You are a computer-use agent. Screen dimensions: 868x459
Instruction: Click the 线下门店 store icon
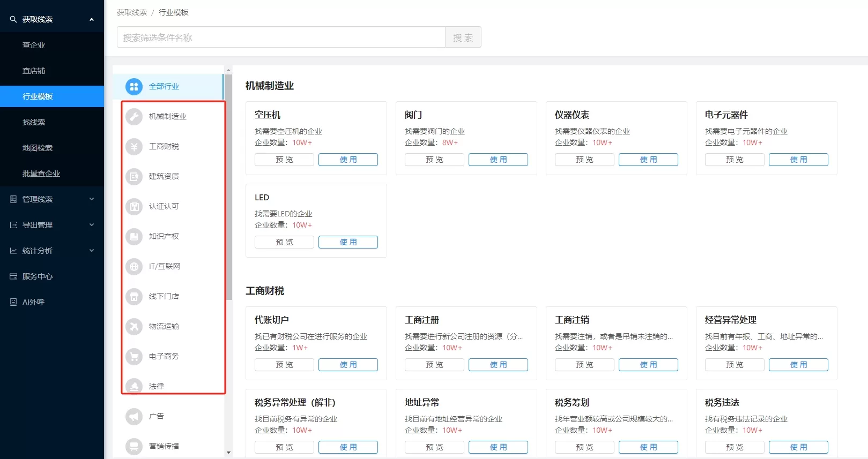coord(133,296)
